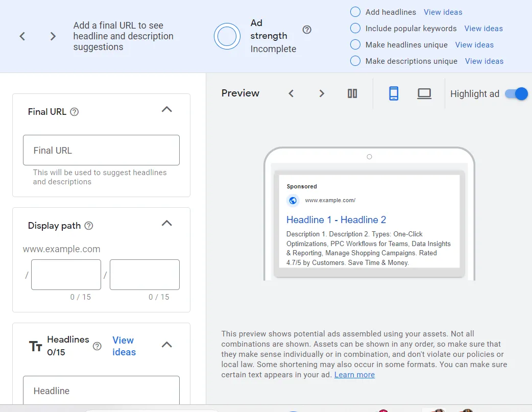532x412 pixels.
Task: Click the first display path field
Action: [66, 275]
